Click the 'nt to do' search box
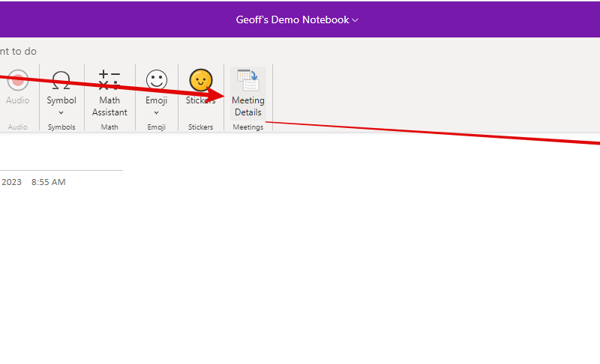Screen dimensions: 600x364 point(18,51)
